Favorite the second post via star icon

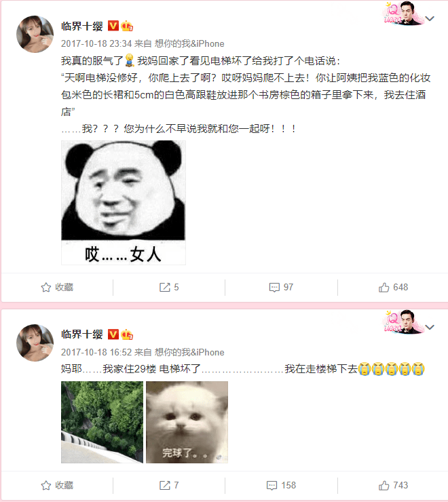pyautogui.click(x=57, y=485)
